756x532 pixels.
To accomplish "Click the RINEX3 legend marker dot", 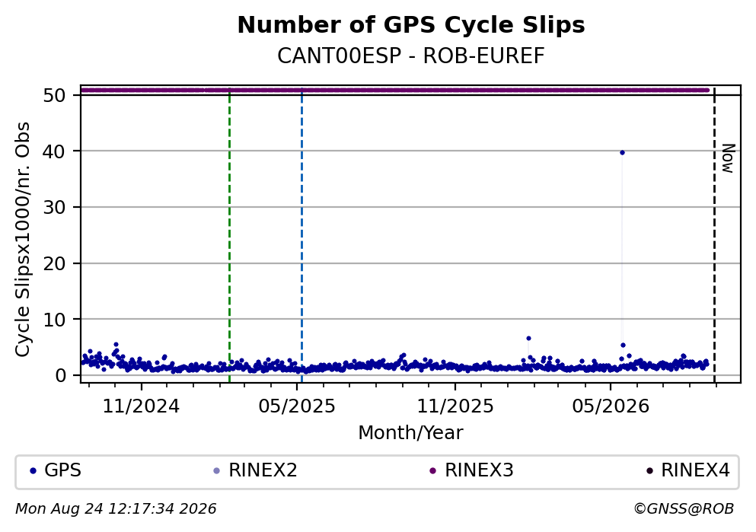I will pyautogui.click(x=432, y=471).
